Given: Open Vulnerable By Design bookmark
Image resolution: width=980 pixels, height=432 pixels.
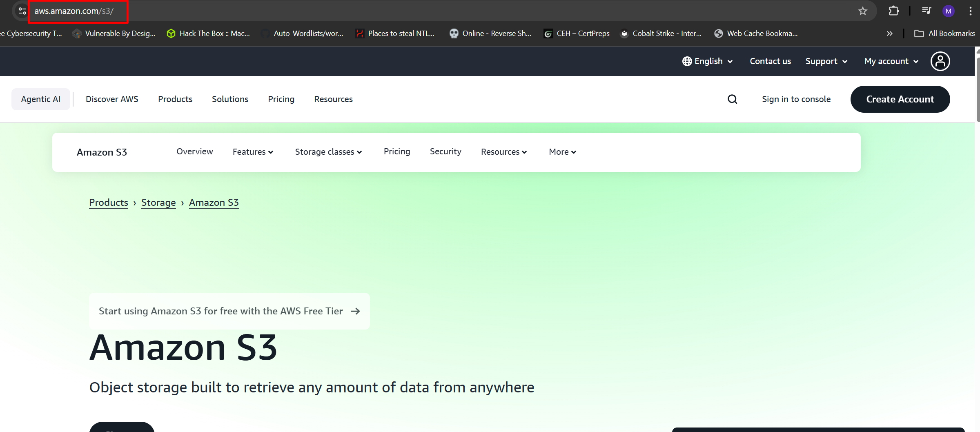Looking at the screenshot, I should coord(114,33).
